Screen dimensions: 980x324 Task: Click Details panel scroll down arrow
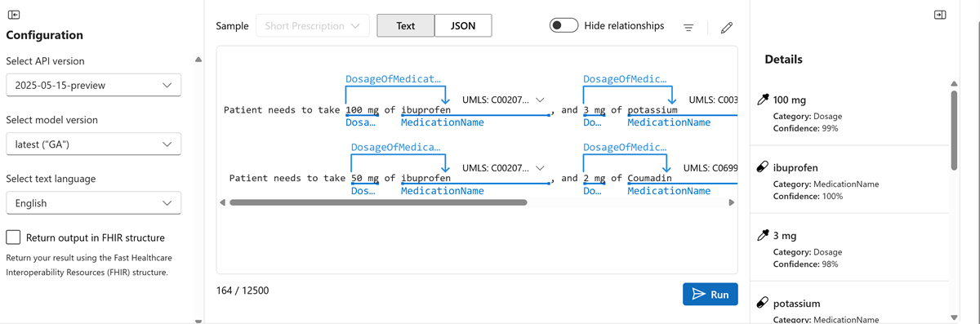tap(954, 317)
